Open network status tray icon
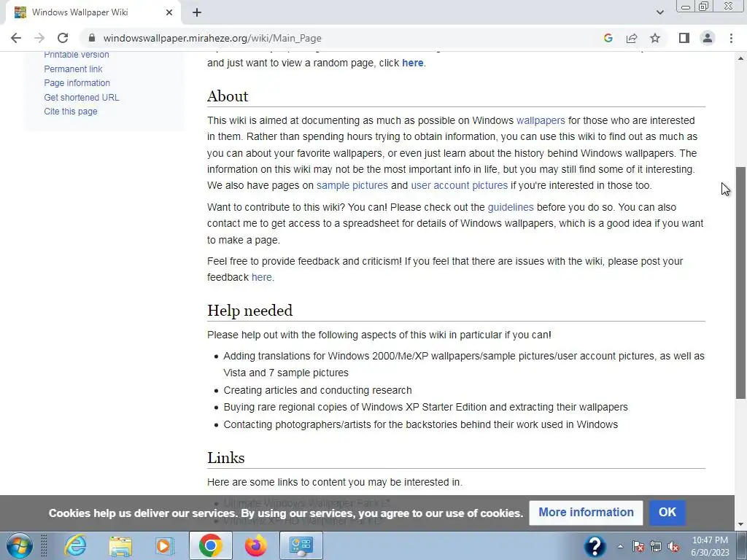The width and height of the screenshot is (747, 560). pos(656,547)
